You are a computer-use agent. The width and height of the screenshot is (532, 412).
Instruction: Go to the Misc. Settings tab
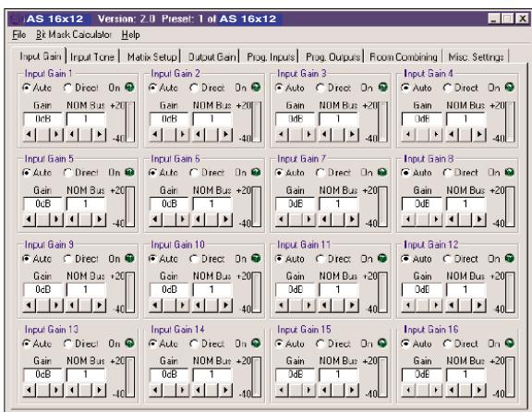coord(476,57)
